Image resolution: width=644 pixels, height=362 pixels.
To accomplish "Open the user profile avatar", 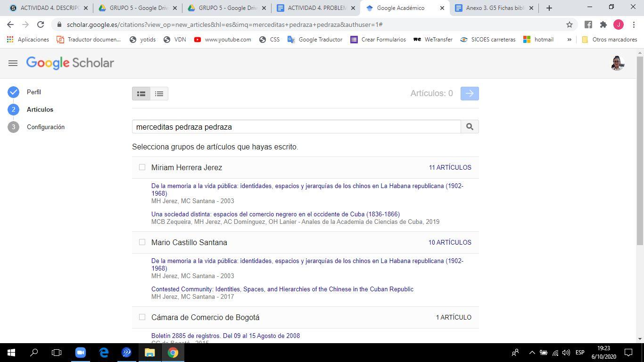I will (617, 63).
